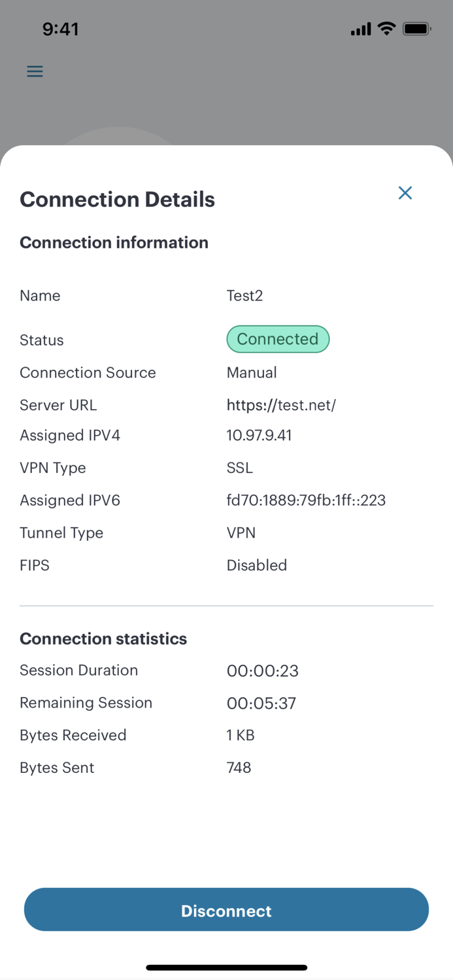
Task: Open the hamburger navigation menu
Action: [35, 71]
